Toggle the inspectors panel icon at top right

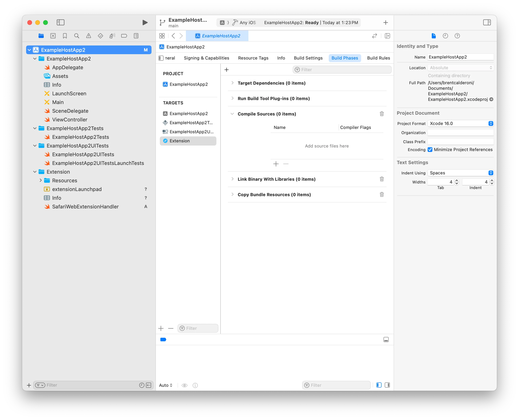click(487, 23)
